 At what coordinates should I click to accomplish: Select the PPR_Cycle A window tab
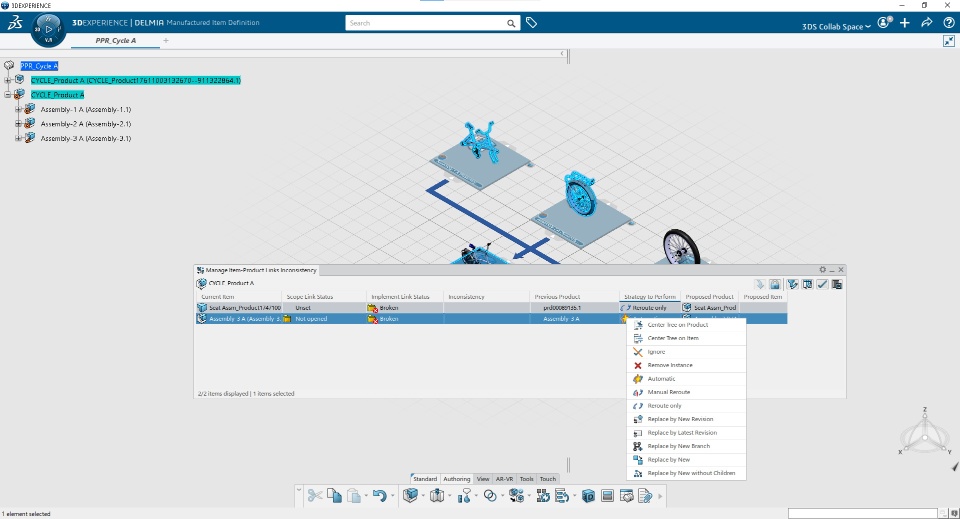(x=116, y=40)
